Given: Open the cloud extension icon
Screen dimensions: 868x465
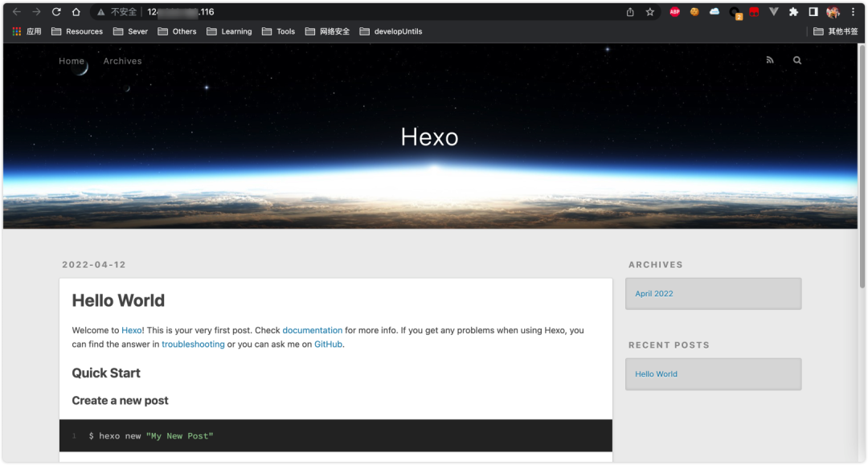Looking at the screenshot, I should click(714, 11).
